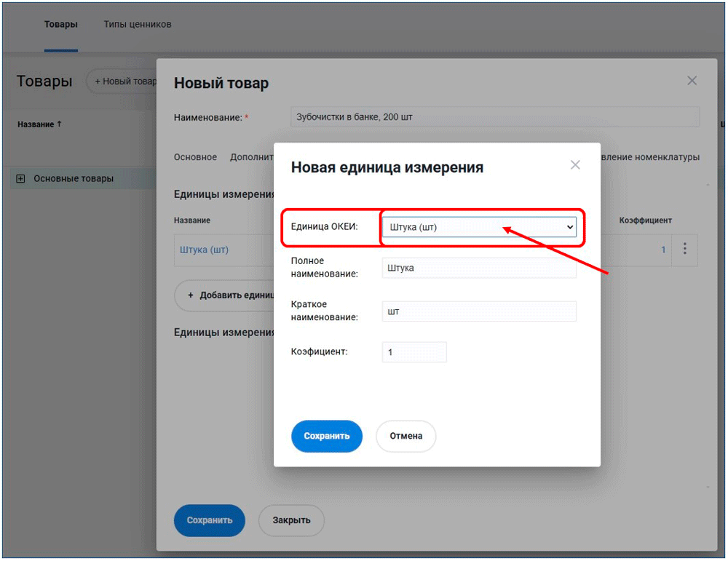Click the Закрыть button
728x561 pixels.
(291, 520)
